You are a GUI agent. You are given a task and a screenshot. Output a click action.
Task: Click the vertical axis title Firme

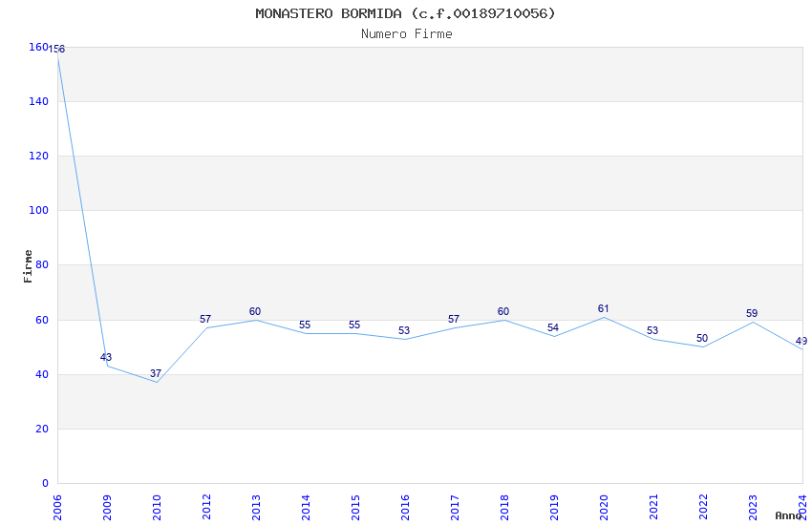click(x=28, y=266)
